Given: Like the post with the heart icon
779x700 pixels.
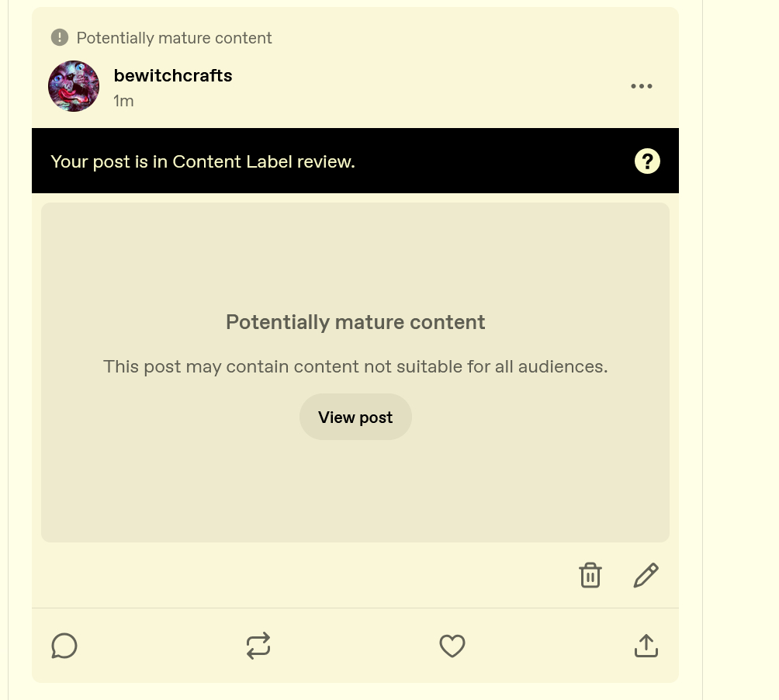Looking at the screenshot, I should [x=452, y=646].
